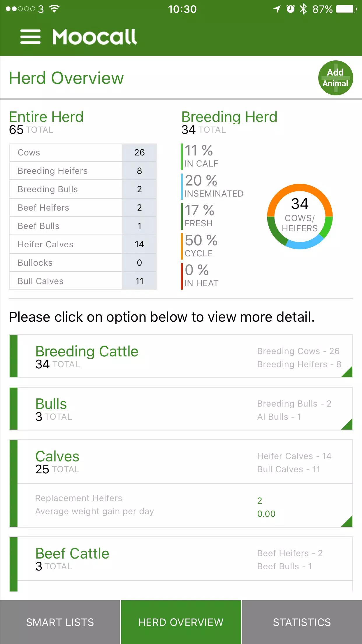Tap the Add Animal button
The height and width of the screenshot is (644, 362).
tap(335, 78)
